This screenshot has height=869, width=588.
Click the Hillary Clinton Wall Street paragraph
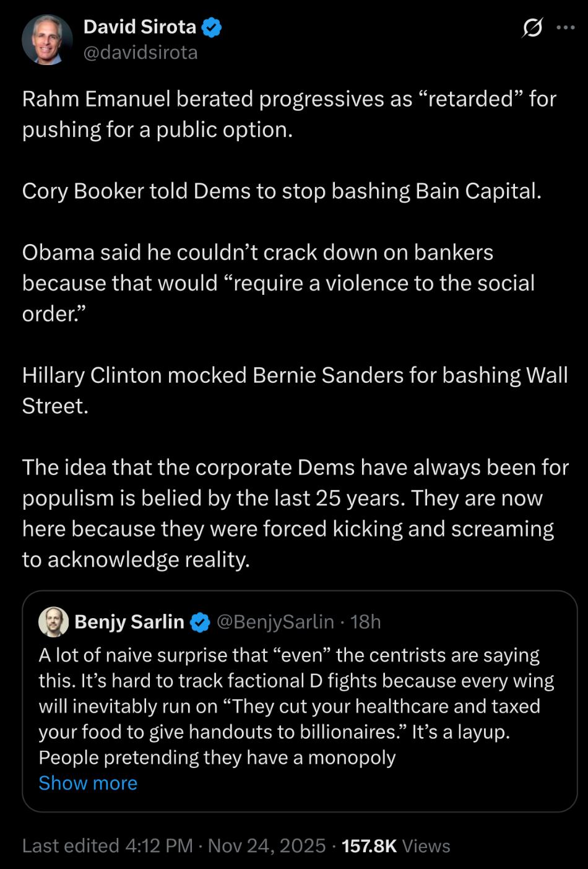295,390
